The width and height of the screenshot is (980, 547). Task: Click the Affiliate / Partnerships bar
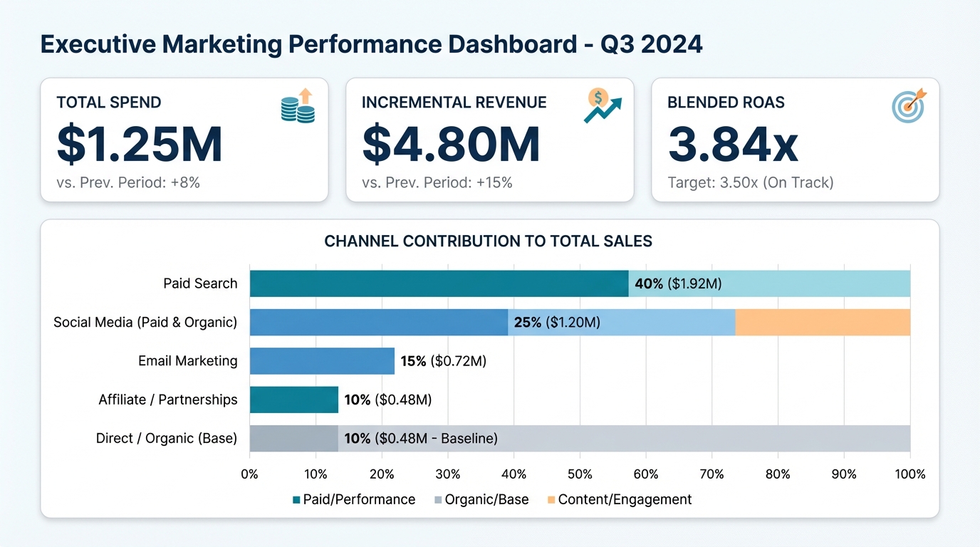(293, 400)
